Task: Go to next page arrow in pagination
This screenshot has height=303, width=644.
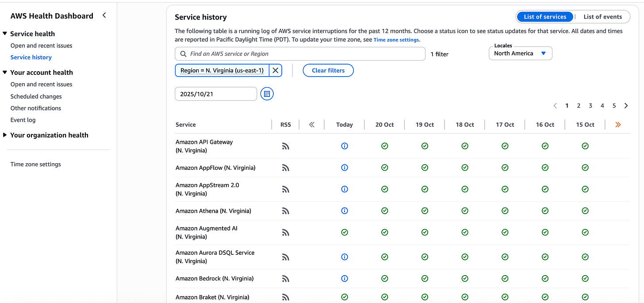Action: point(626,106)
